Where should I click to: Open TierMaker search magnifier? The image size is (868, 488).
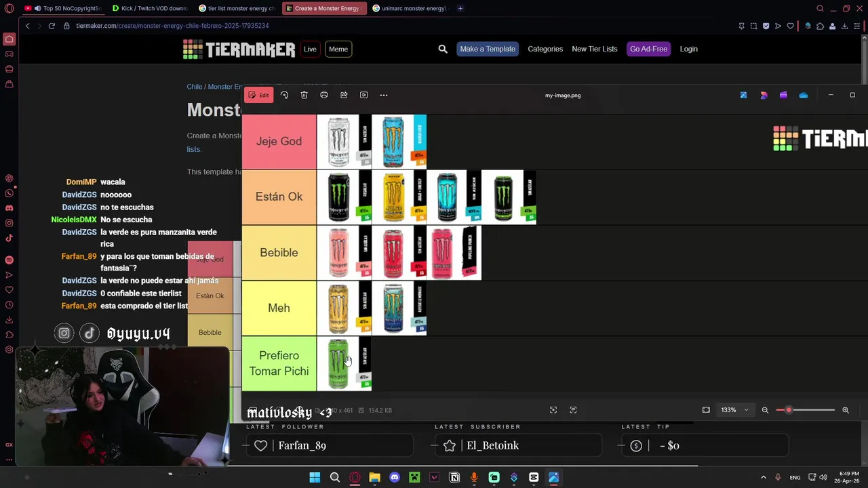coord(443,49)
